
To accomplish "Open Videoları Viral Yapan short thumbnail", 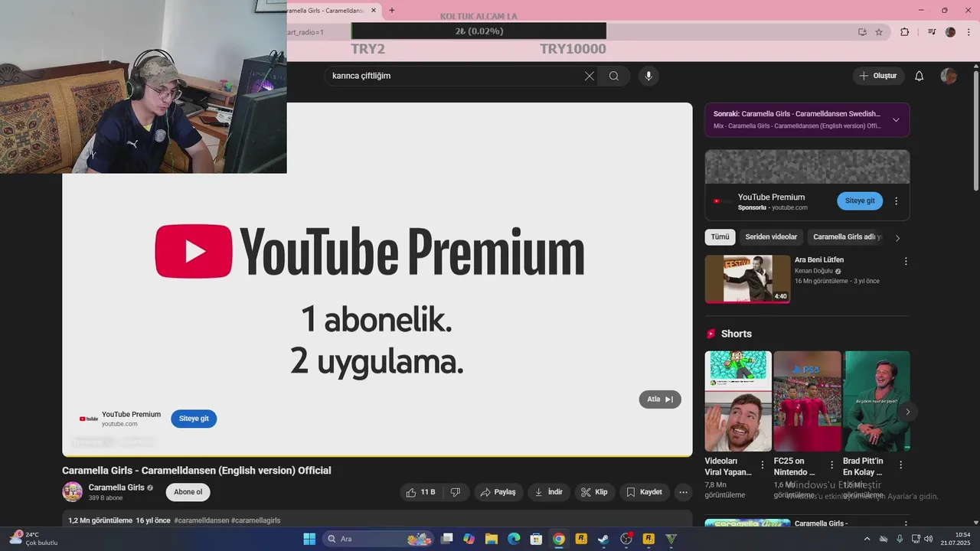I will coord(738,401).
